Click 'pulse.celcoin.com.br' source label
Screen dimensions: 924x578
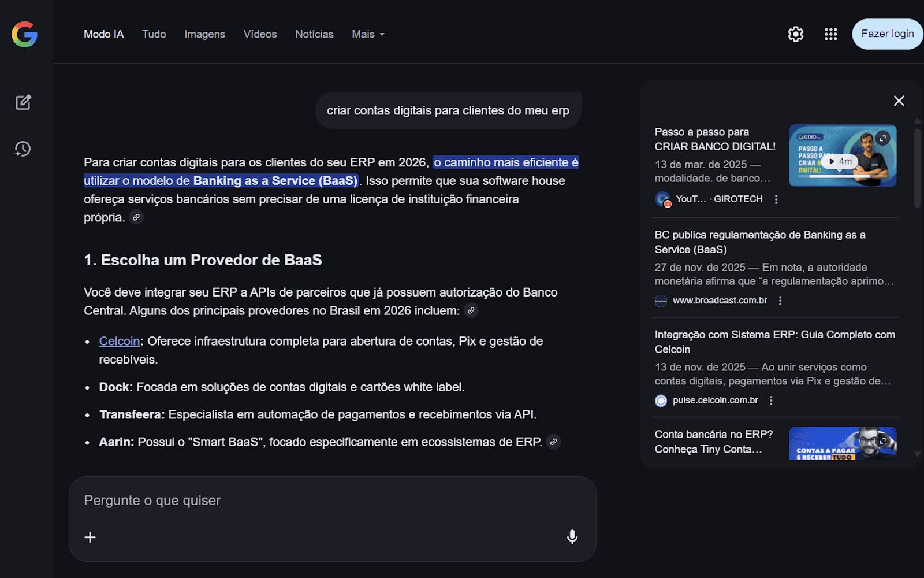(x=716, y=401)
